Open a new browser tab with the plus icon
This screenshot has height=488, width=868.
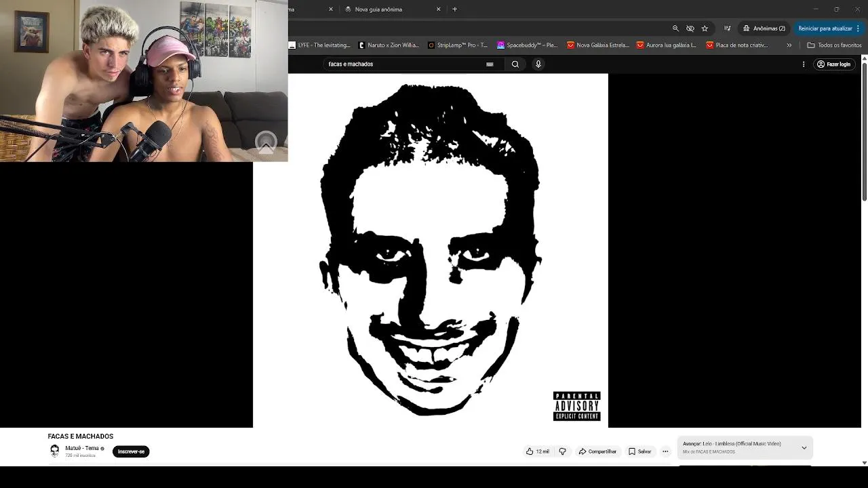[455, 9]
